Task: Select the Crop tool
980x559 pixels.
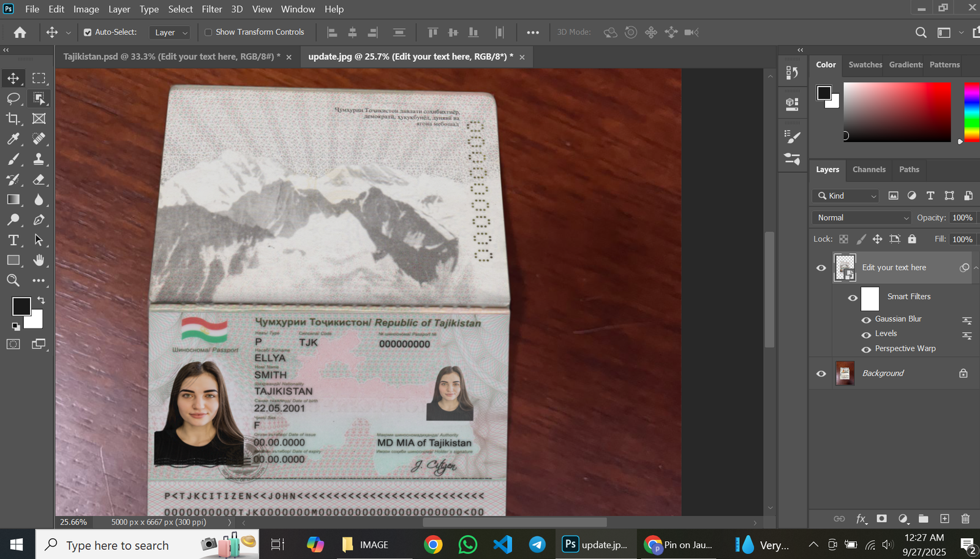Action: pos(13,118)
